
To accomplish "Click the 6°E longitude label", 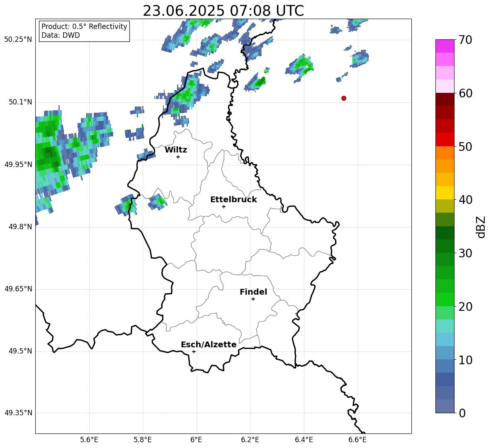I will point(196,440).
